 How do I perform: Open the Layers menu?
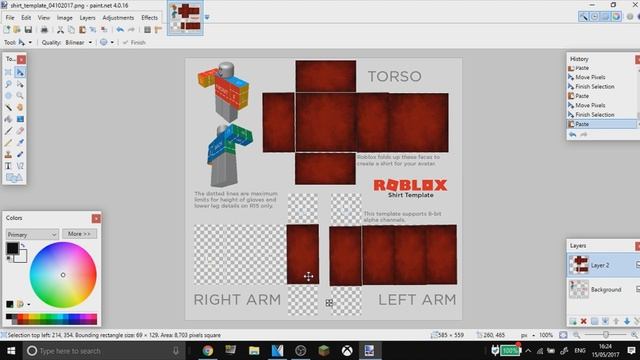tap(87, 18)
